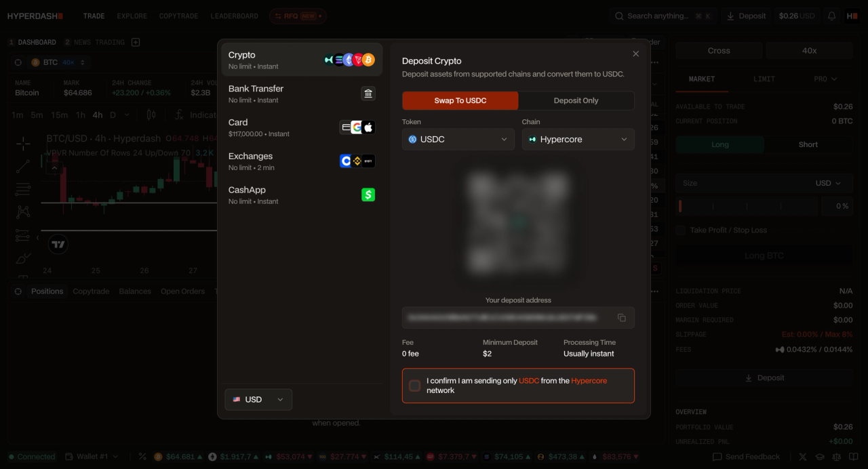Screen dimensions: 868x469
Task: Open the Size unit USD dropdown
Action: coord(828,183)
